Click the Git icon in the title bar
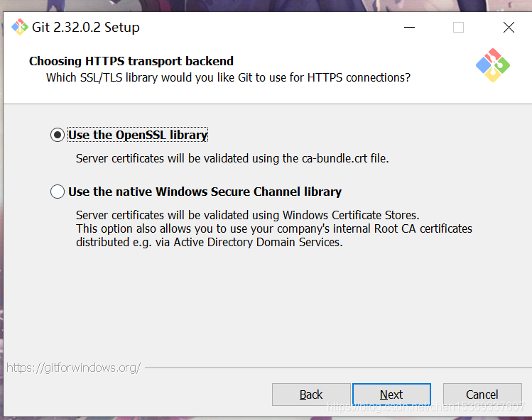 tap(19, 27)
